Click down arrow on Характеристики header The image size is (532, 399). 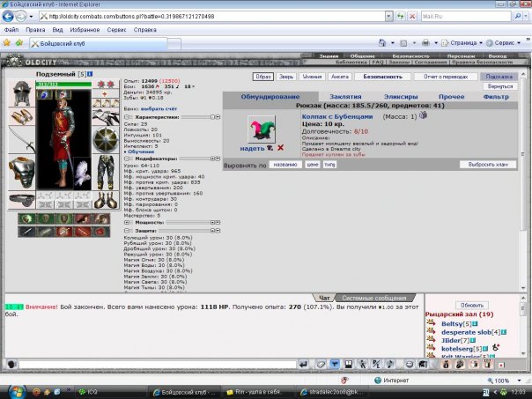pyautogui.click(x=218, y=117)
